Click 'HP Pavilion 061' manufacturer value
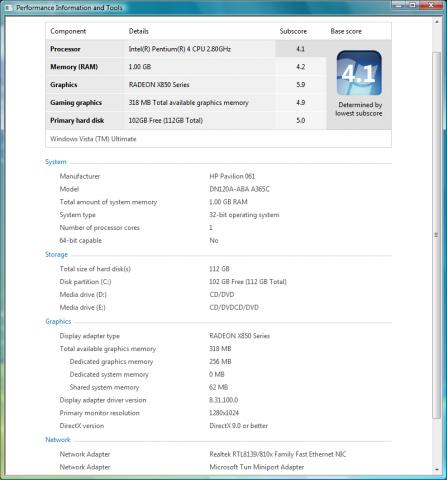This screenshot has width=447, height=480. 232,176
